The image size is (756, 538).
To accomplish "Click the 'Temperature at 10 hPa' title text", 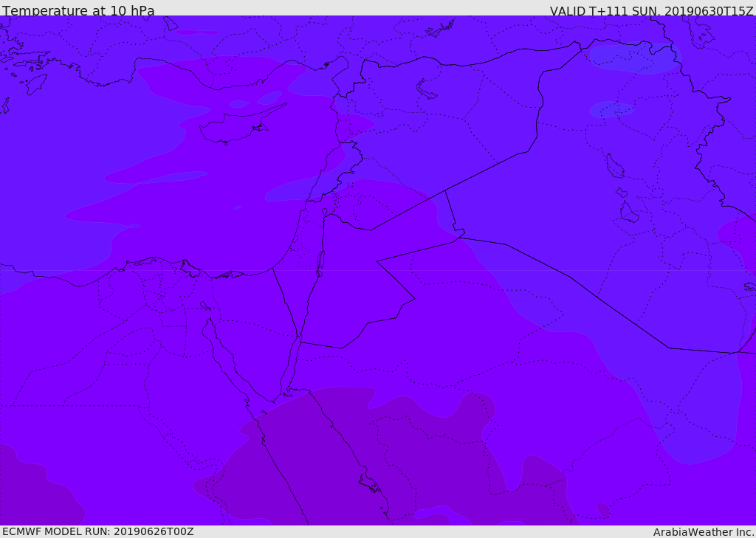I will pos(78,10).
